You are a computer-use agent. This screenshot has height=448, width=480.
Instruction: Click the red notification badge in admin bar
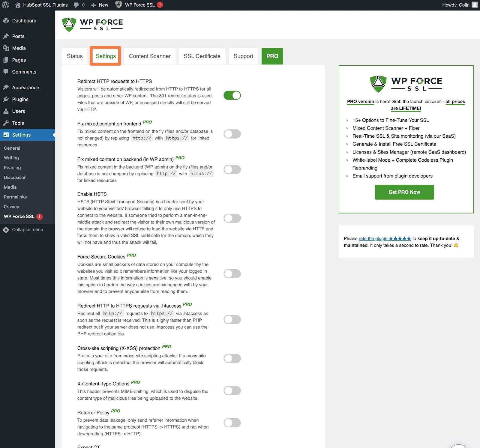click(x=160, y=5)
